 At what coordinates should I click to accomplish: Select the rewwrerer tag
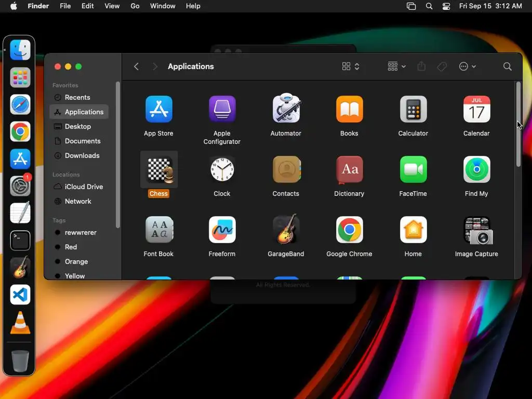79,232
